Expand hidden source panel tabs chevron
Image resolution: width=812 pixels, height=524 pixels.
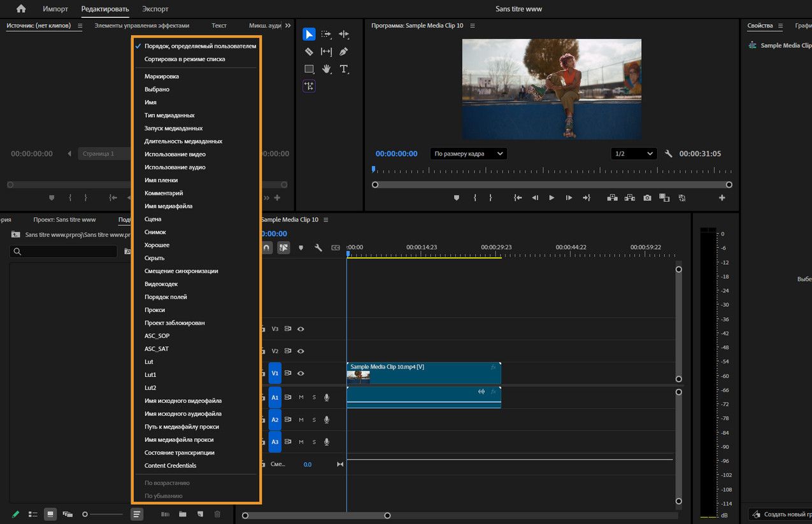coord(288,25)
